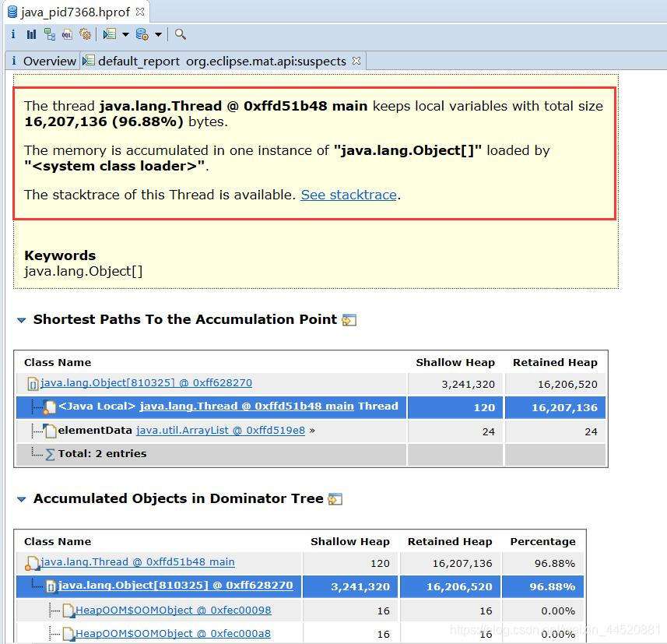
Task: Open reports dropdown arrow in toolbar
Action: (125, 34)
